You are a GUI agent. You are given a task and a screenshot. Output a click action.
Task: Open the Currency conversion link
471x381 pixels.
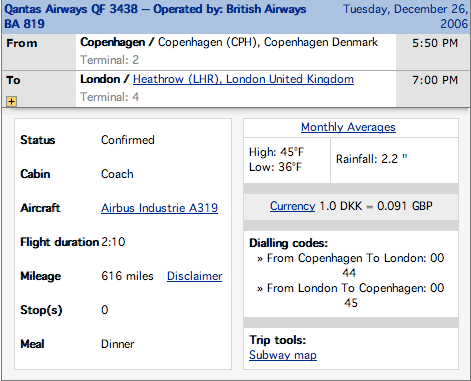[x=292, y=206]
